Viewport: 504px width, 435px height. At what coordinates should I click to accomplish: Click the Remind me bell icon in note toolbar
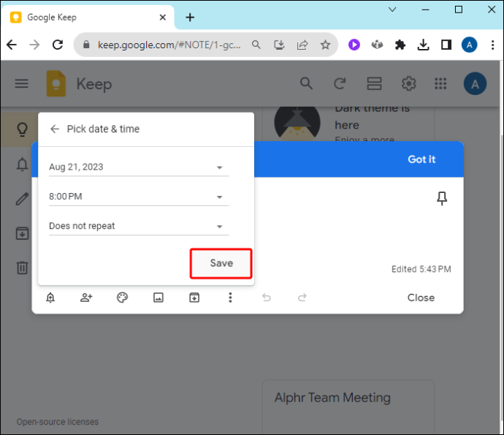(x=50, y=298)
